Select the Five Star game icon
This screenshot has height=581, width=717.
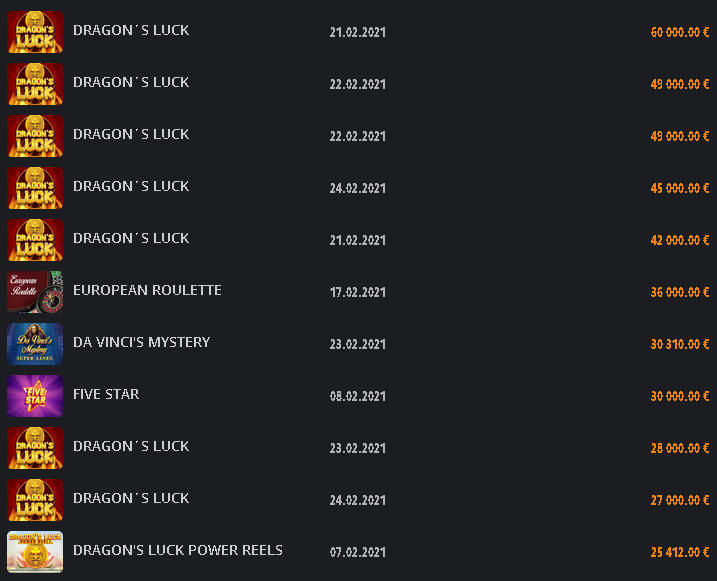tap(35, 396)
